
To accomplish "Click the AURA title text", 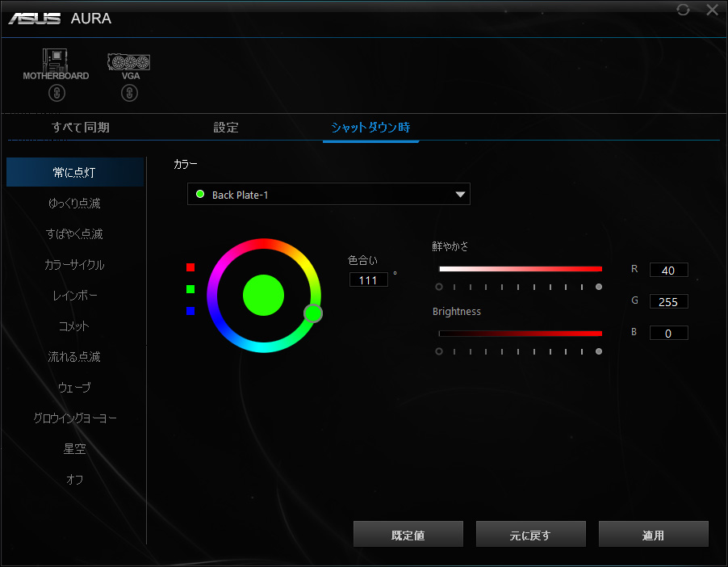I will pos(91,19).
